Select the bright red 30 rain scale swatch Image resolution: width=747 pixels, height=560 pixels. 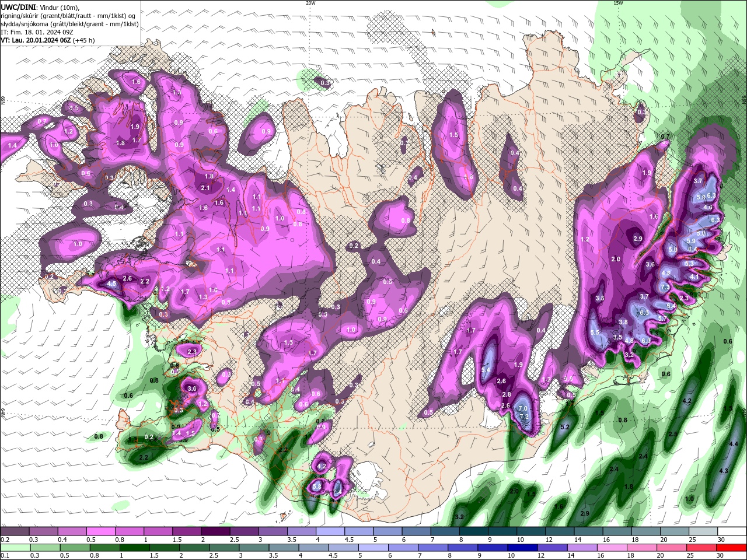pyautogui.click(x=731, y=548)
